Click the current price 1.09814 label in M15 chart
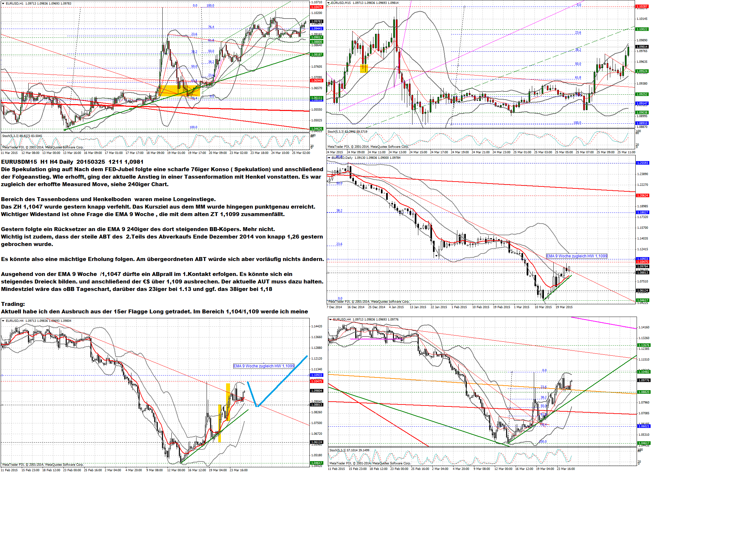 coord(642,47)
